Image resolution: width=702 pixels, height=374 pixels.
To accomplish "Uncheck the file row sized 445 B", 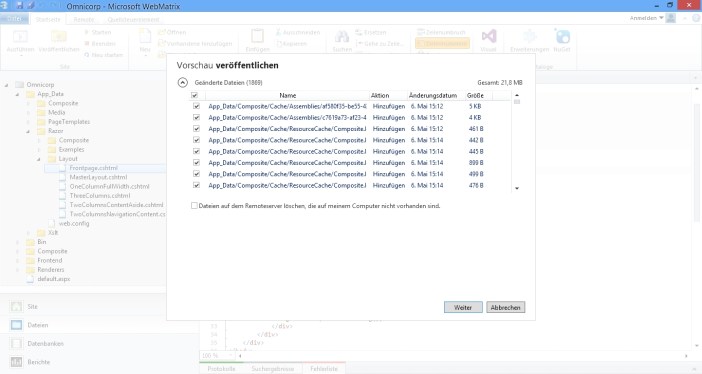I will [x=197, y=151].
